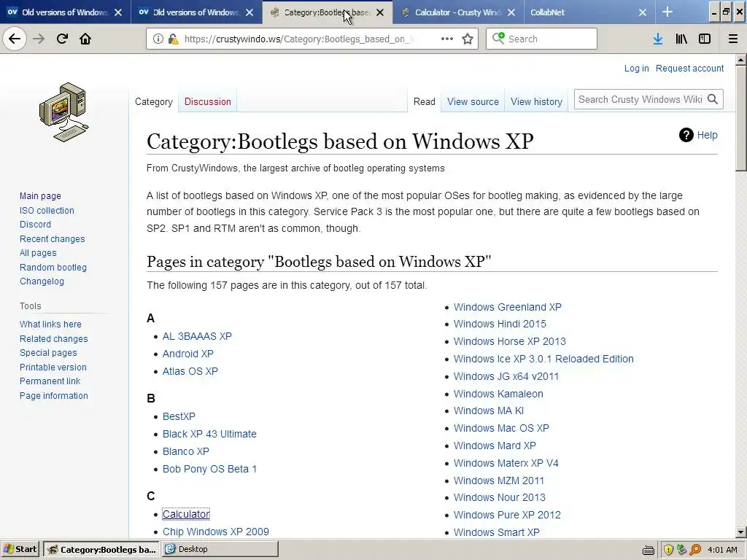Open Windows Ice XP 3.0.1 Reloaded Edition
This screenshot has width=747, height=560.
pyautogui.click(x=543, y=359)
